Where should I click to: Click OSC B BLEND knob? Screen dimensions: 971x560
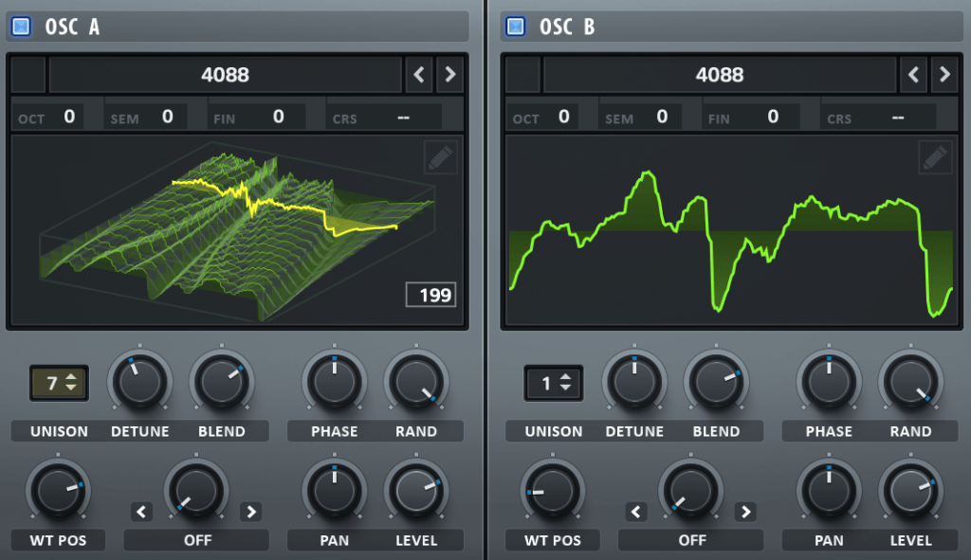(x=716, y=382)
